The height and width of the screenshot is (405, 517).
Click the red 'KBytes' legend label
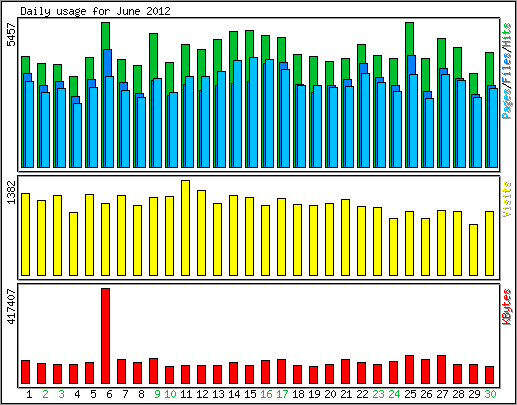click(x=507, y=307)
